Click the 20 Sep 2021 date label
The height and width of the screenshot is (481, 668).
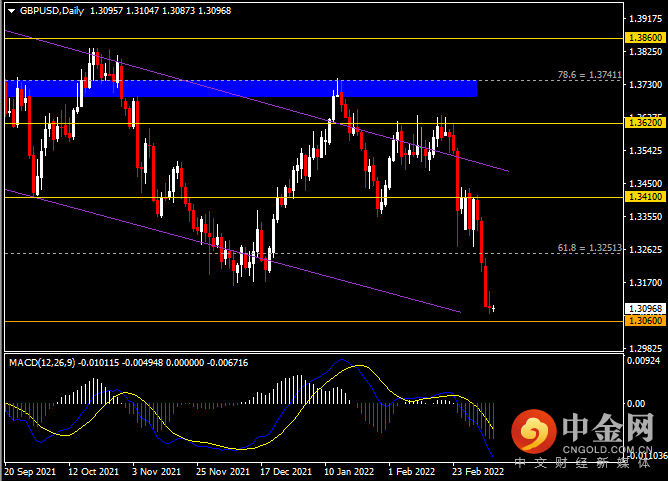pos(30,472)
